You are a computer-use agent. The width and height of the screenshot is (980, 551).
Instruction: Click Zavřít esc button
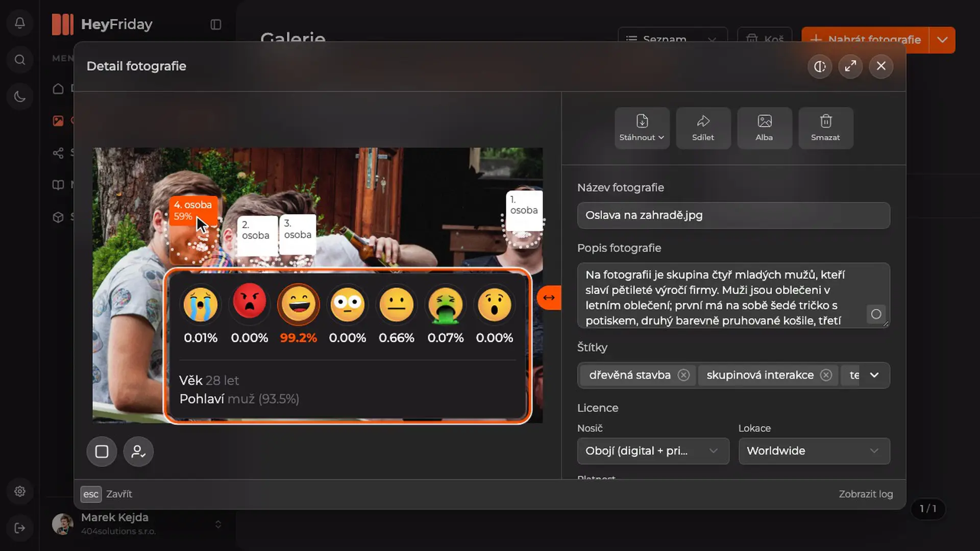click(x=106, y=494)
